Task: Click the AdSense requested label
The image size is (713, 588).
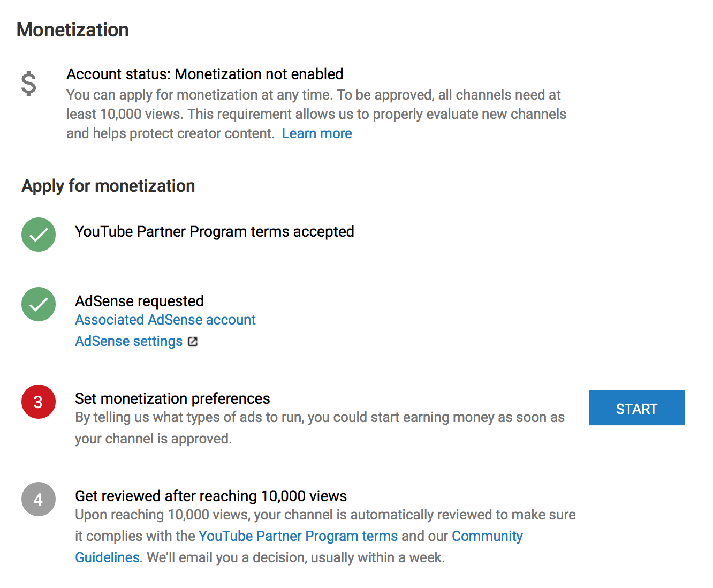Action: coord(139,301)
